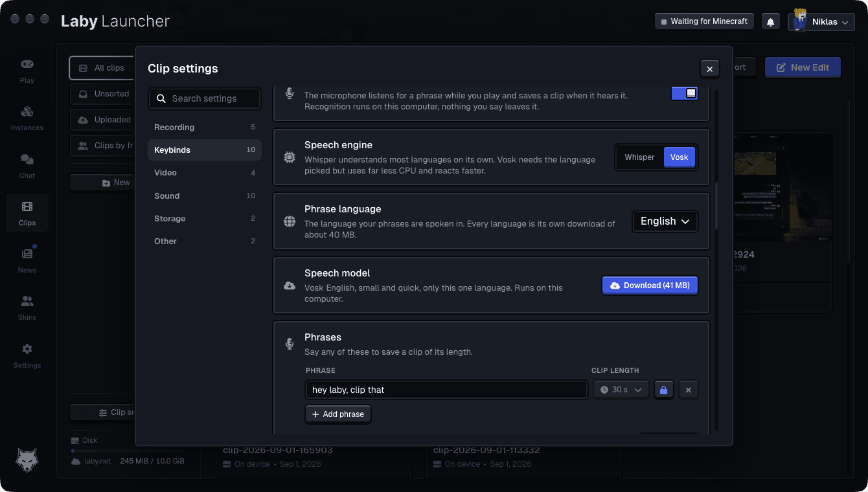Open the Play section in the sidebar
Screen dimensions: 868x492
27,71
